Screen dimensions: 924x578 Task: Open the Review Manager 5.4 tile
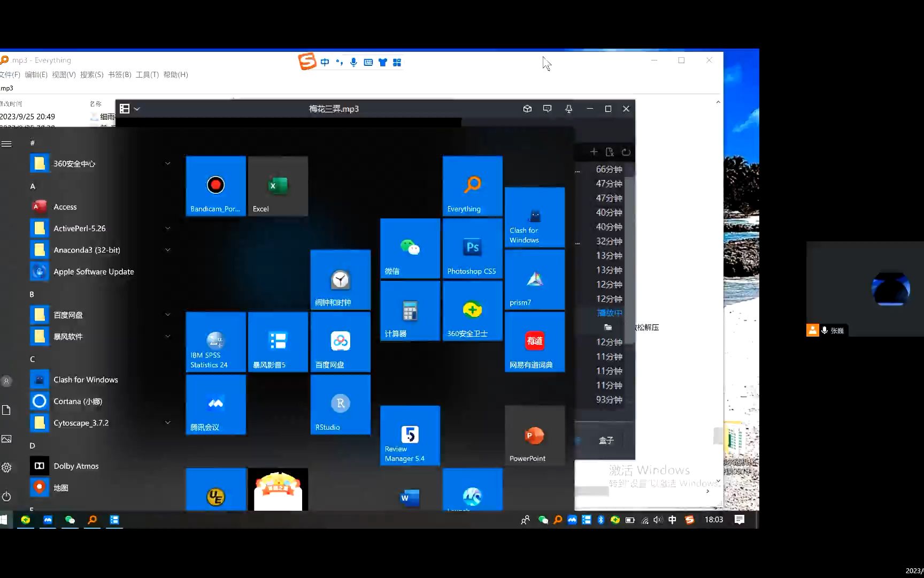coord(410,436)
